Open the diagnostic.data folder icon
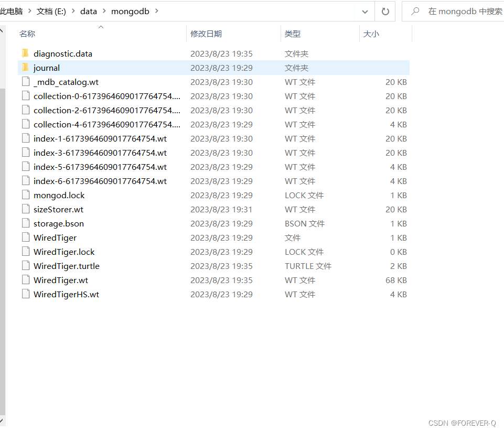 point(26,53)
